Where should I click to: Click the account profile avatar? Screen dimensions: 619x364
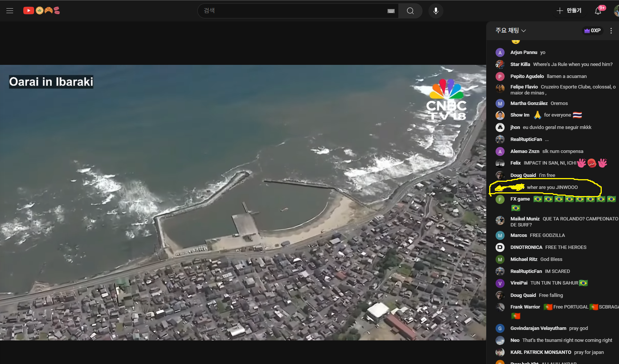coord(616,11)
